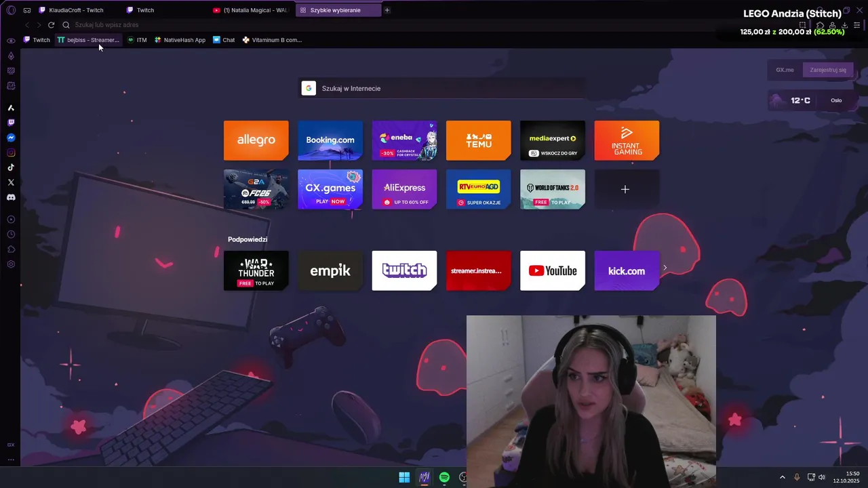
Task: Go back with the back arrow
Action: coord(27,25)
